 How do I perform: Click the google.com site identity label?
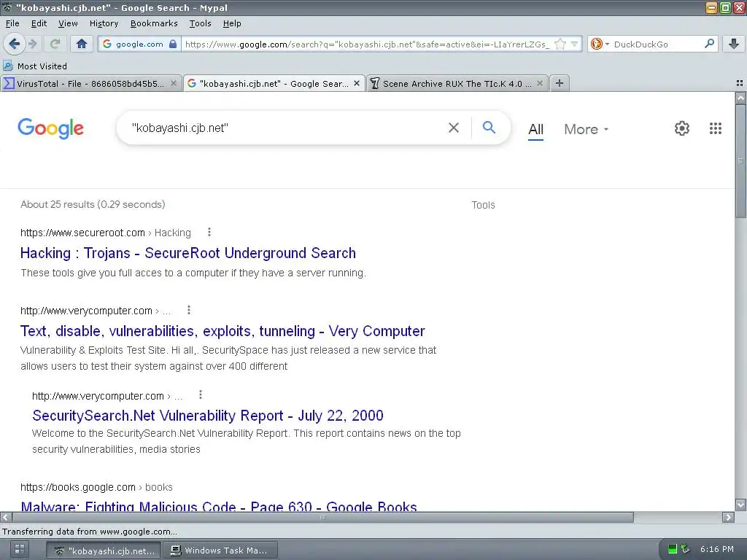(x=139, y=44)
